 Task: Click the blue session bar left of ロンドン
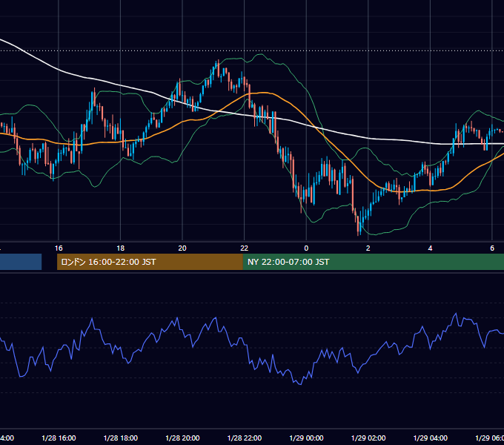(21, 262)
